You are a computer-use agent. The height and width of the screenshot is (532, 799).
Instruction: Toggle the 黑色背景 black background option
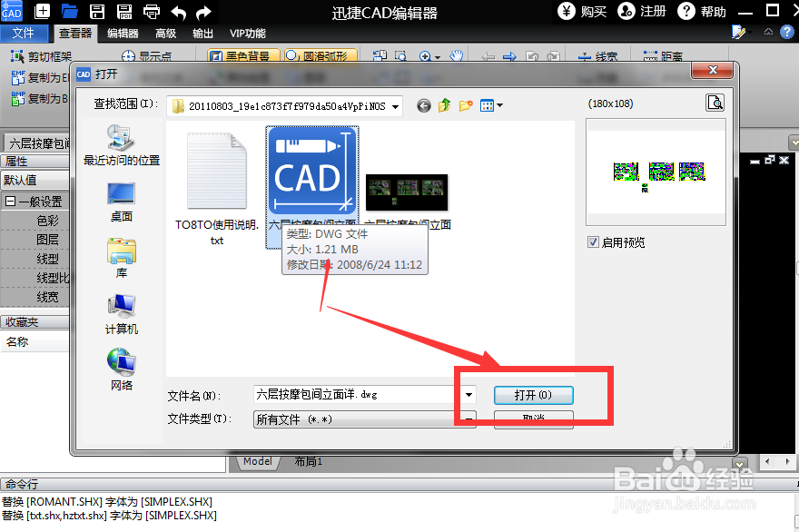[x=241, y=54]
